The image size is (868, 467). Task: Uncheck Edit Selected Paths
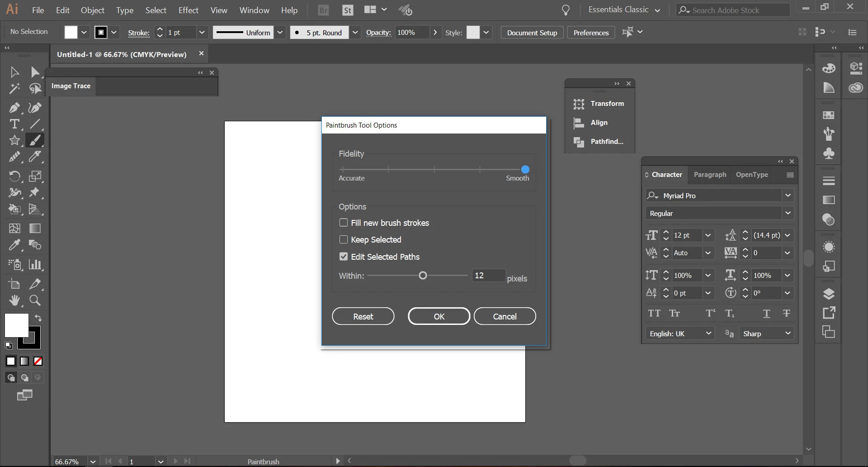(x=344, y=257)
